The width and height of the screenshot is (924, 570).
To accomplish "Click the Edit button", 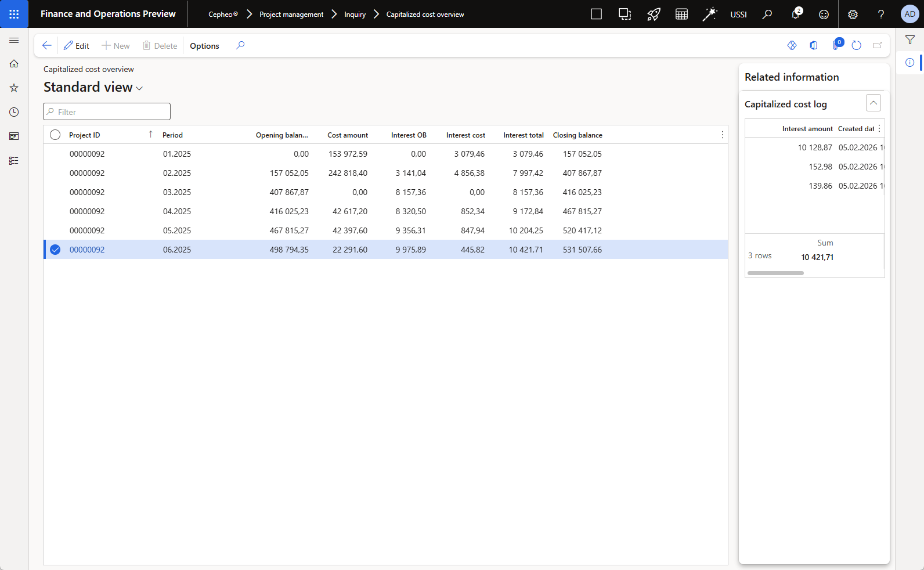I will [77, 46].
